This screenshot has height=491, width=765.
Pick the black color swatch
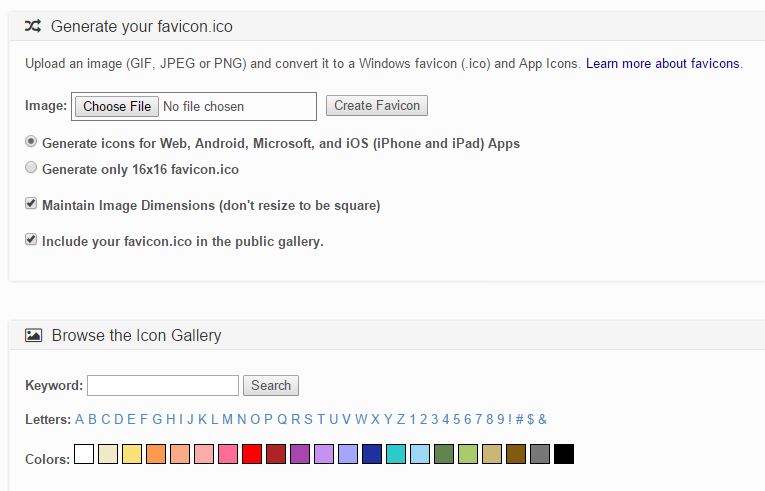click(564, 454)
